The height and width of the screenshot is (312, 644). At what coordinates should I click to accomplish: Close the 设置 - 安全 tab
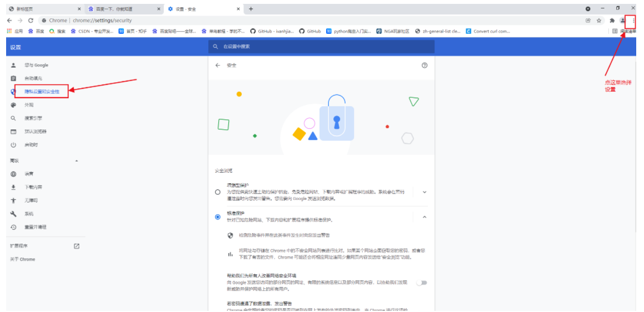point(238,9)
